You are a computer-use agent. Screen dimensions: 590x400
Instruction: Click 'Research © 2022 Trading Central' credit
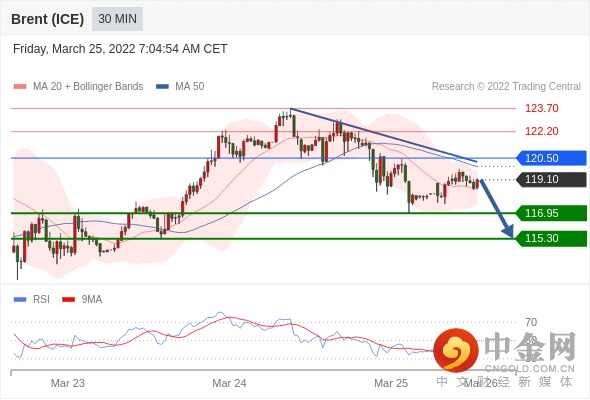pos(506,87)
